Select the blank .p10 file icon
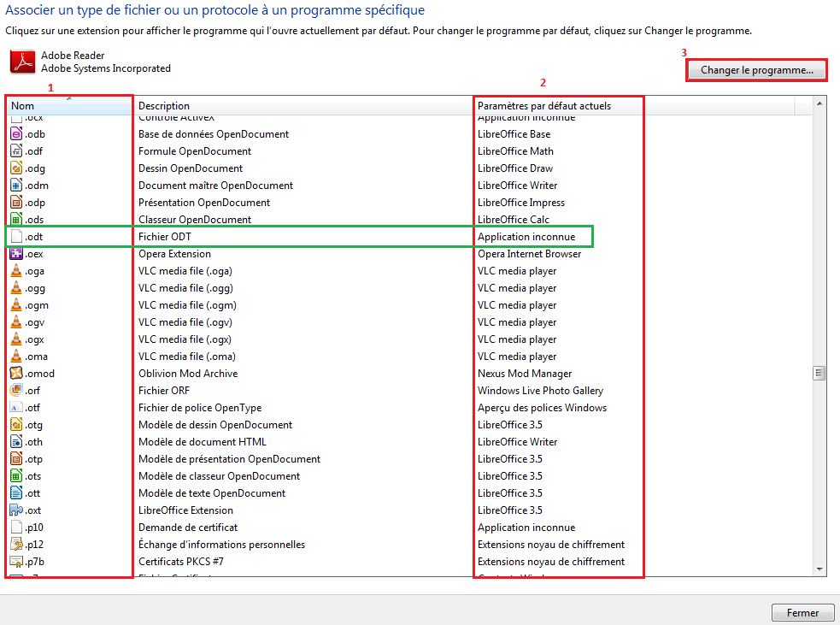 (16, 528)
